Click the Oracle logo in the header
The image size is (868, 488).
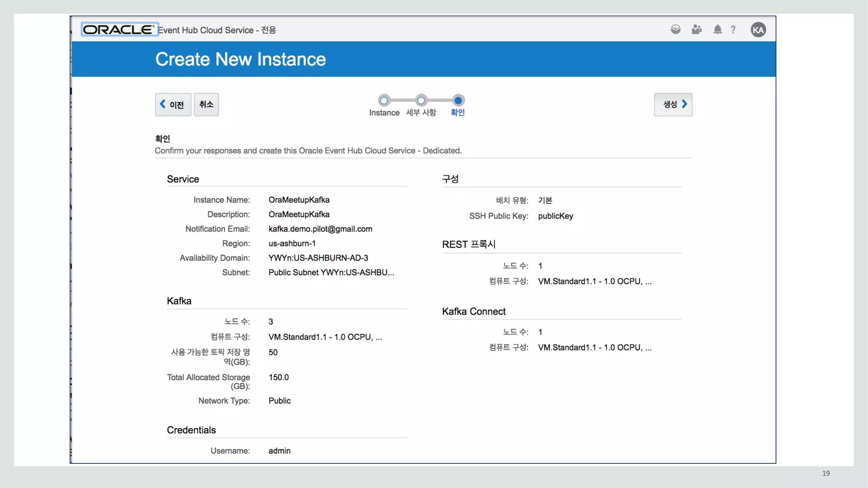pos(119,30)
